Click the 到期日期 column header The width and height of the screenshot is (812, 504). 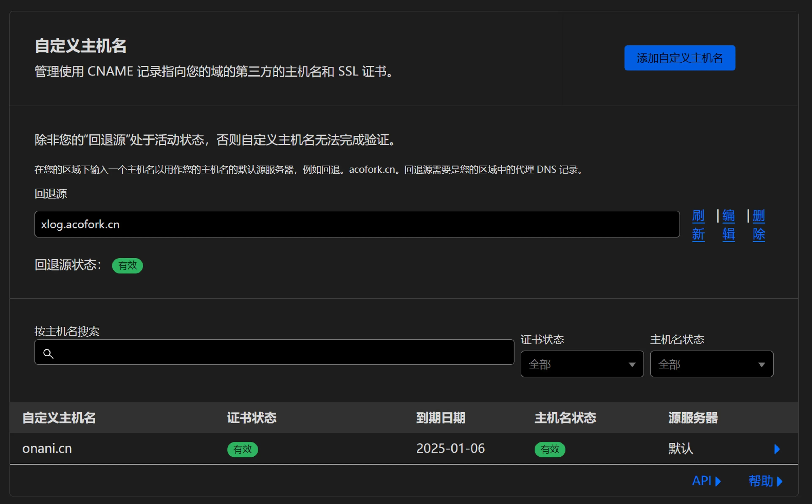[x=440, y=418]
